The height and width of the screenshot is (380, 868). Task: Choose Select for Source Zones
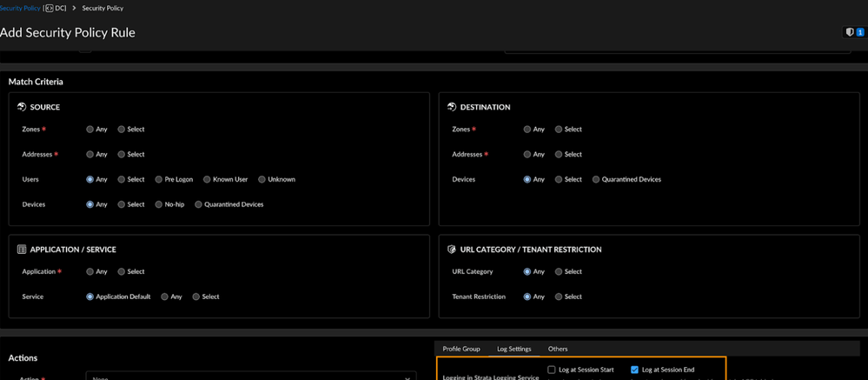[122, 129]
